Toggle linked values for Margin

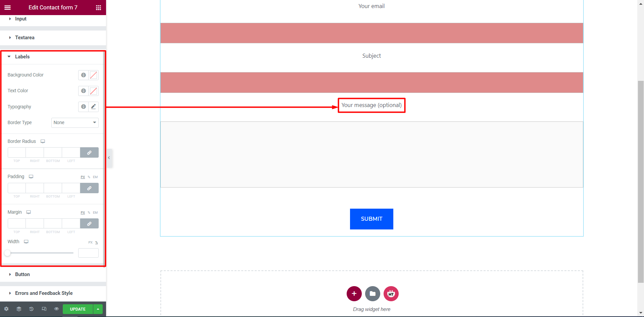(x=89, y=224)
